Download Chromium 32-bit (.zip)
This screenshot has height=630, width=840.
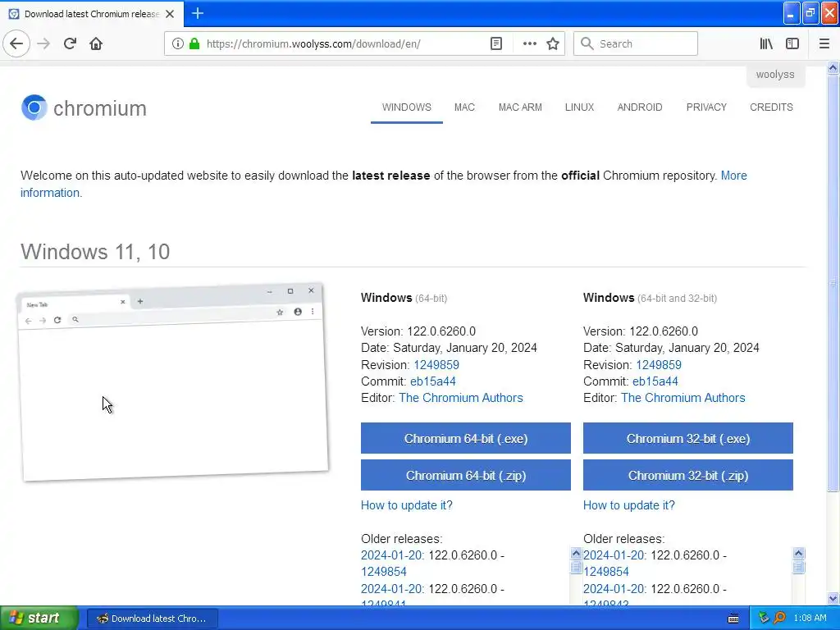(688, 475)
